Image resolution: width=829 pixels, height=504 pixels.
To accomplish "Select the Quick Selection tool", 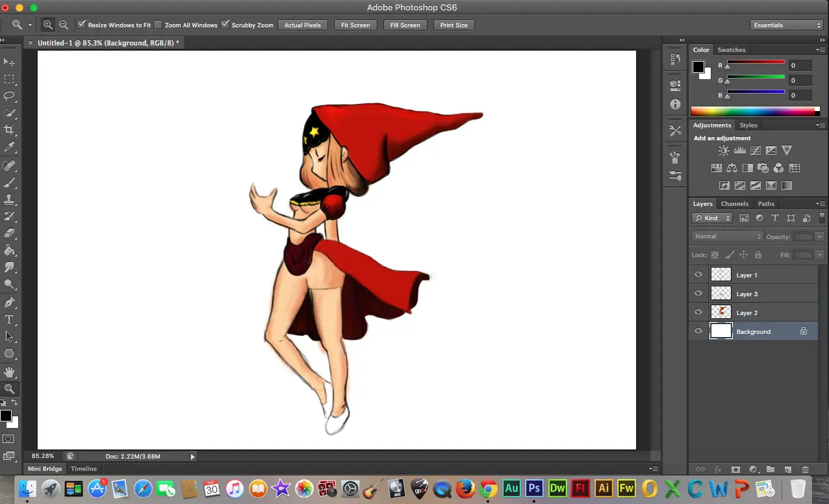I will tap(9, 113).
